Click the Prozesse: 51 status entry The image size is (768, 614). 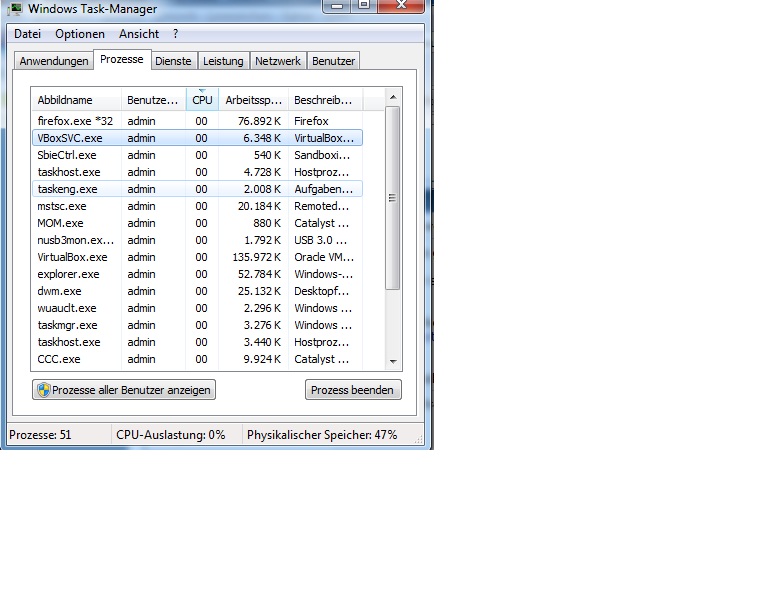tap(40, 435)
